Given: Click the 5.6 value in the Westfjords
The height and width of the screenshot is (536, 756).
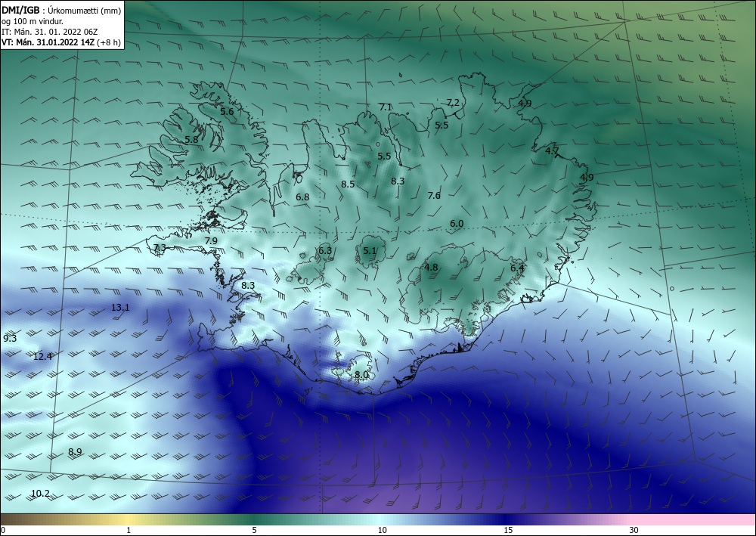Looking at the screenshot, I should (227, 111).
